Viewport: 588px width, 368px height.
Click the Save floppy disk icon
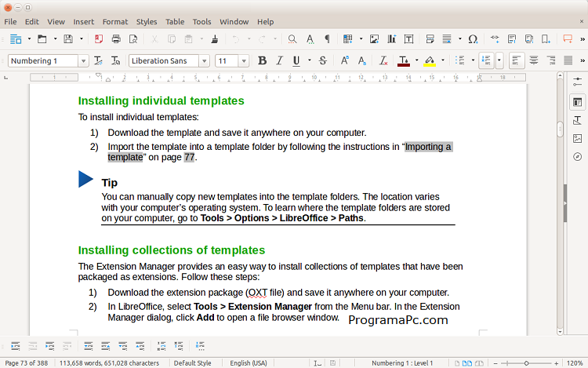(68, 39)
